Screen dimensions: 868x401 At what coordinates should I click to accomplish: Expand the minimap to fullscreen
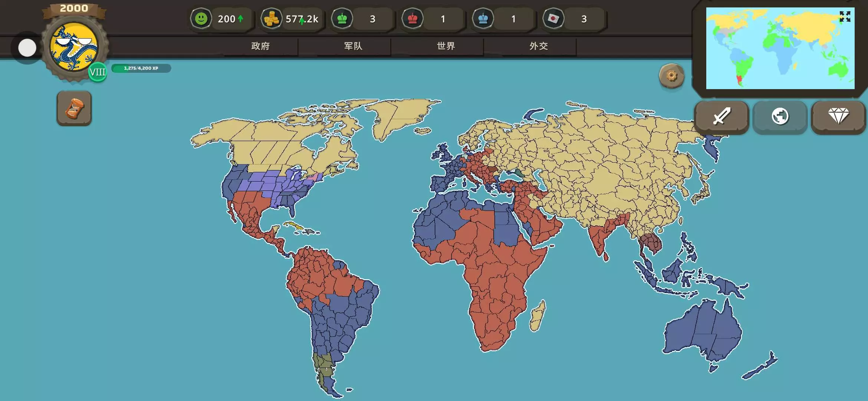(845, 16)
